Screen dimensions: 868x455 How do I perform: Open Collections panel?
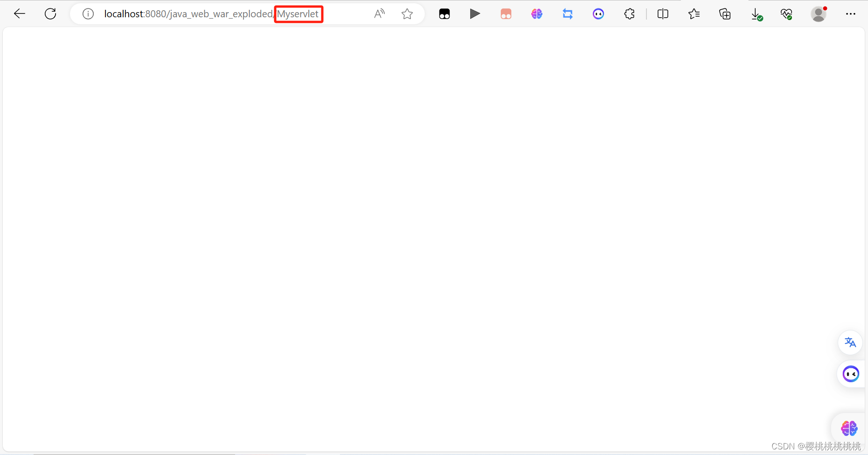(x=725, y=14)
